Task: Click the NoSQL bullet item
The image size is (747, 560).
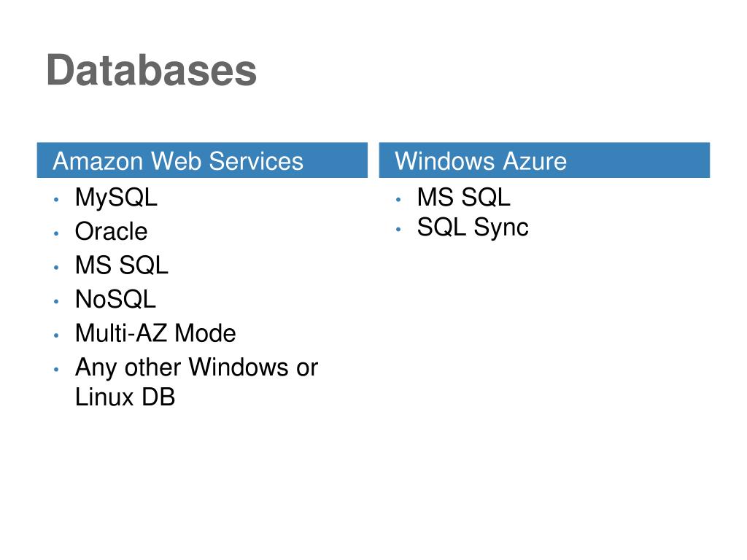Action: pos(115,300)
